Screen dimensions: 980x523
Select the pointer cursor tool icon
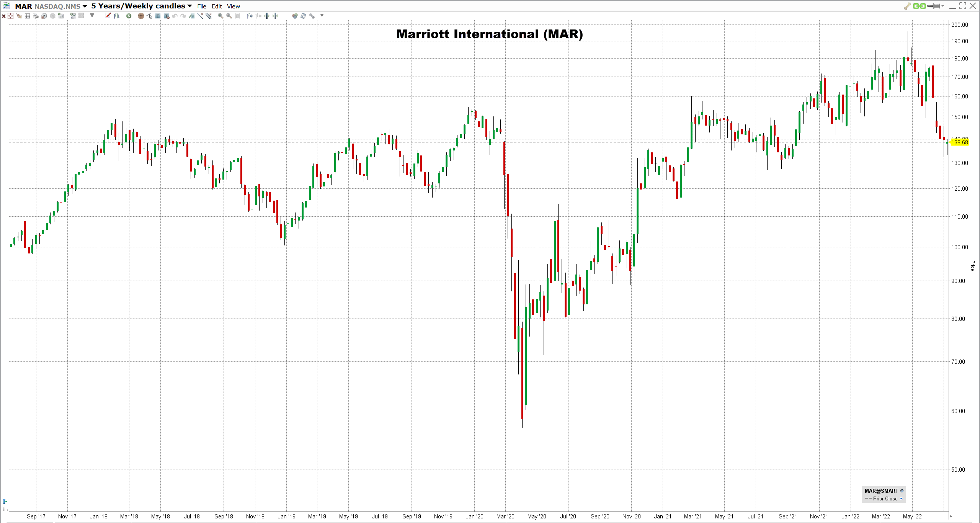point(149,16)
